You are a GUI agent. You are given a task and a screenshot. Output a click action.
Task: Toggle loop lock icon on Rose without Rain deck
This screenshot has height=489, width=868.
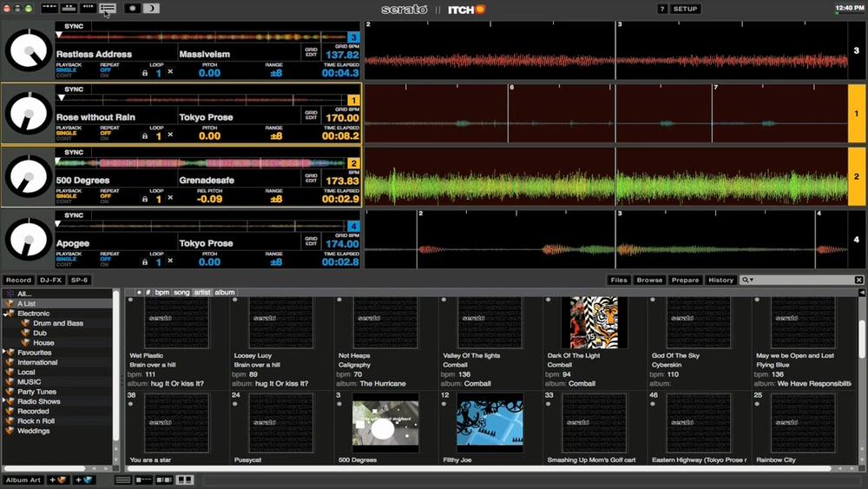coord(145,135)
